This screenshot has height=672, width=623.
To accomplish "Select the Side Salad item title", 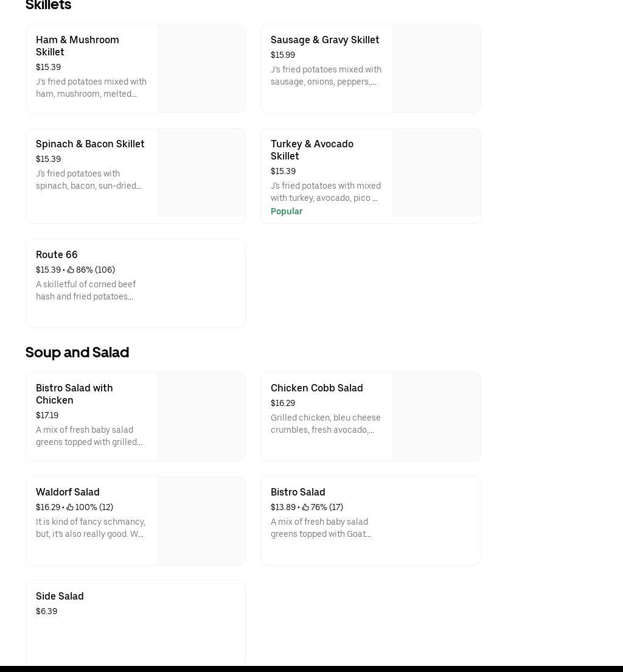I will (60, 596).
